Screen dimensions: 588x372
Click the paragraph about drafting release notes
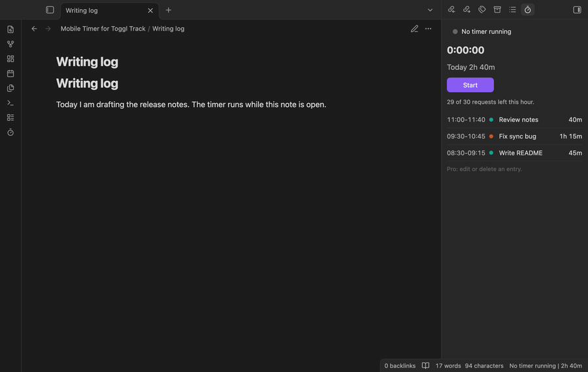click(191, 104)
